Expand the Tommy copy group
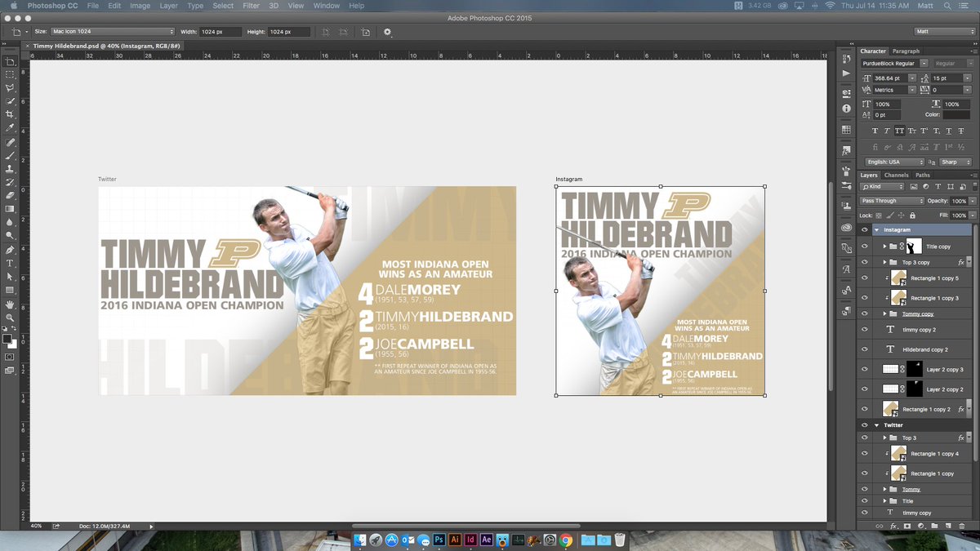Image resolution: width=980 pixels, height=551 pixels. point(885,313)
